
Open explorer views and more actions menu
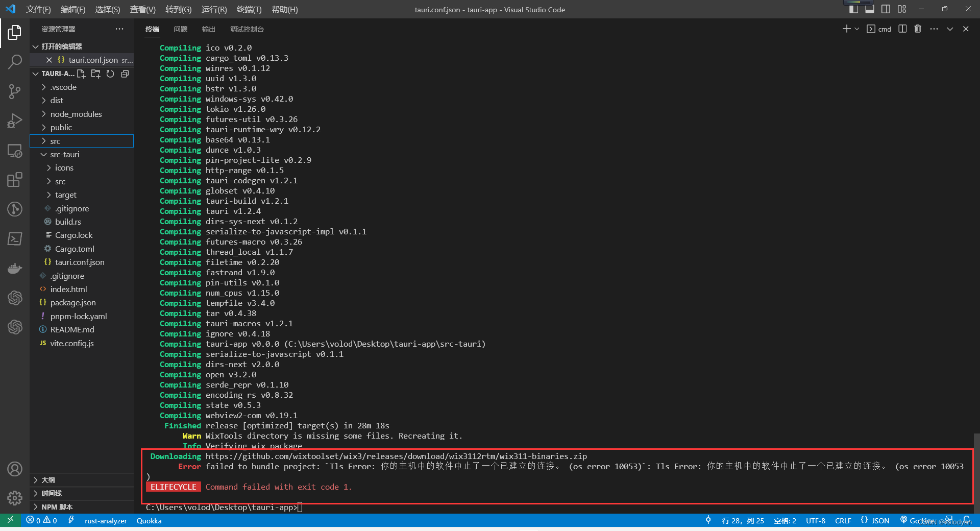point(119,29)
